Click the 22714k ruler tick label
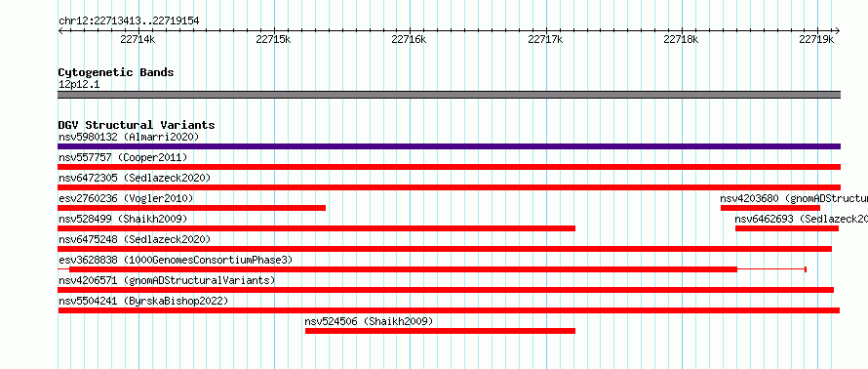868x369 pixels. point(138,40)
